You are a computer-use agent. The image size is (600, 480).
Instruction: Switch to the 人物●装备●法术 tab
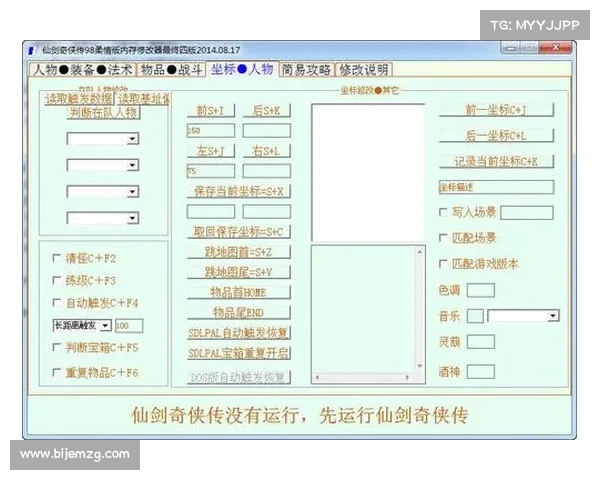tap(82, 70)
